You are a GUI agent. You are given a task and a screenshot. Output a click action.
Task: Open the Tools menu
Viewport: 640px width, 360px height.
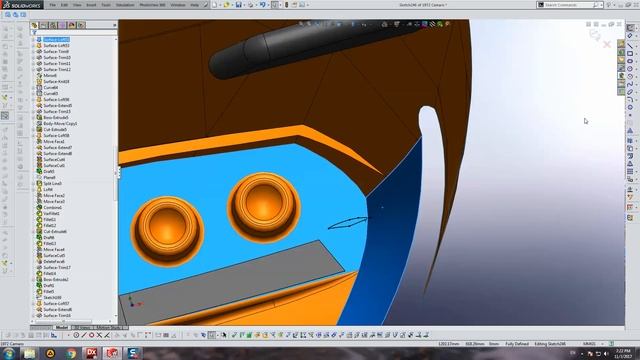pos(106,5)
